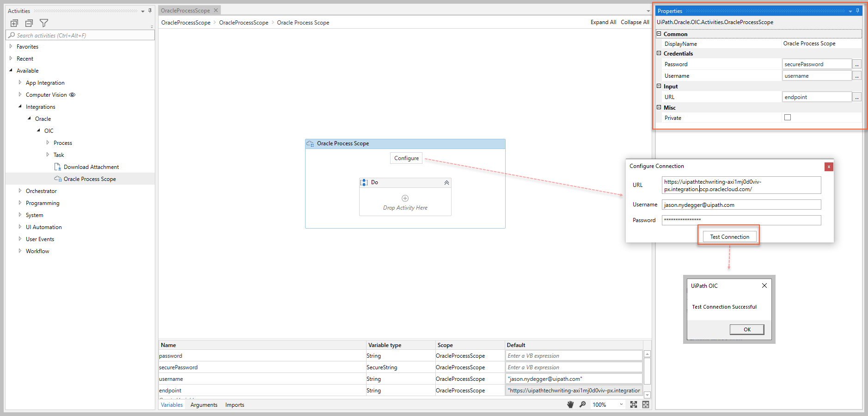The width and height of the screenshot is (868, 416).
Task: Expand the Process node
Action: 48,143
